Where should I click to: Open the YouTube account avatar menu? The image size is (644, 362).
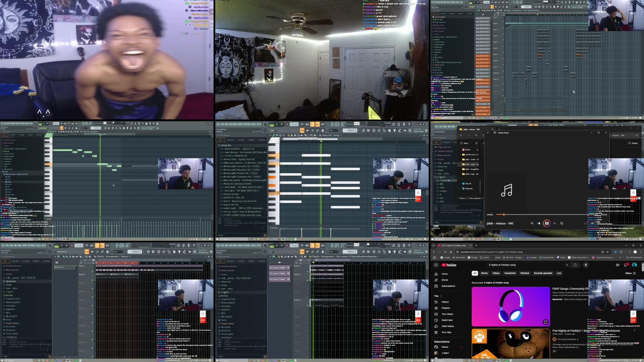[x=634, y=265]
